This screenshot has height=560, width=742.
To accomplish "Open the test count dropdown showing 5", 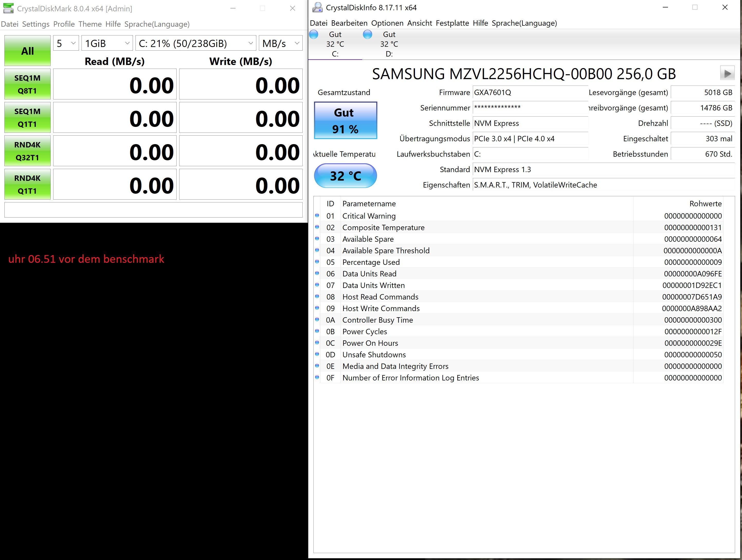I will click(66, 43).
